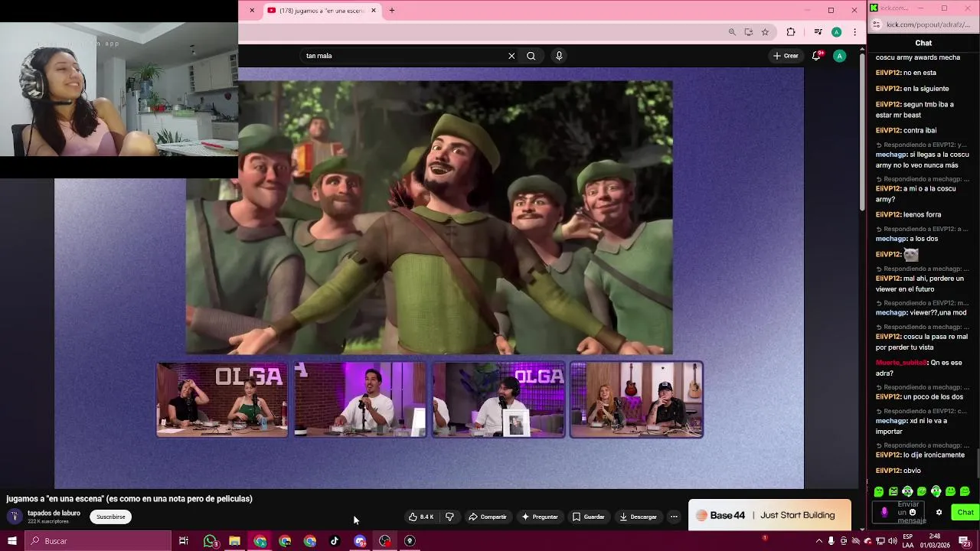Open YouTube notifications bell
980x551 pixels.
tap(816, 56)
